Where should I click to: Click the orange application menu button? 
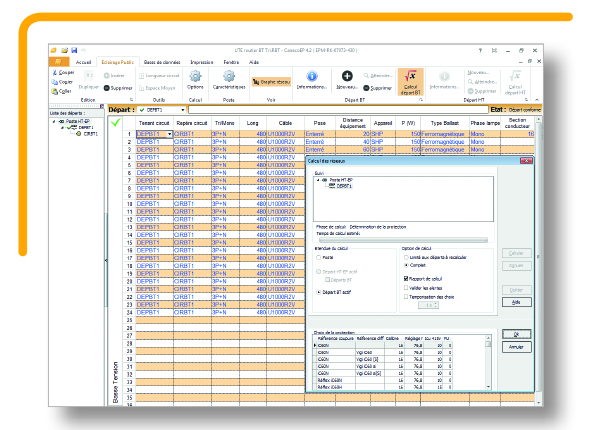pyautogui.click(x=59, y=62)
